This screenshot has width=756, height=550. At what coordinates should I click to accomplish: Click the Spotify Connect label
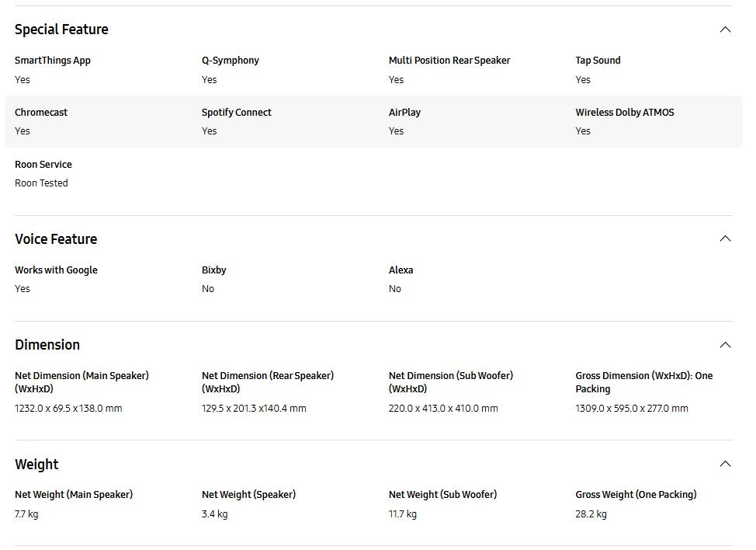[x=237, y=113]
